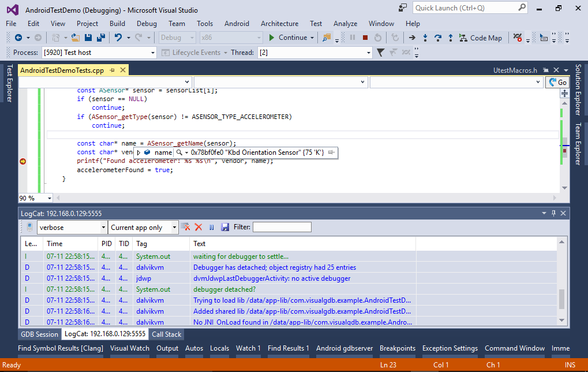Expand the Continue button dropdown arrow
Viewport: 588px width, 372px height.
[x=312, y=38]
